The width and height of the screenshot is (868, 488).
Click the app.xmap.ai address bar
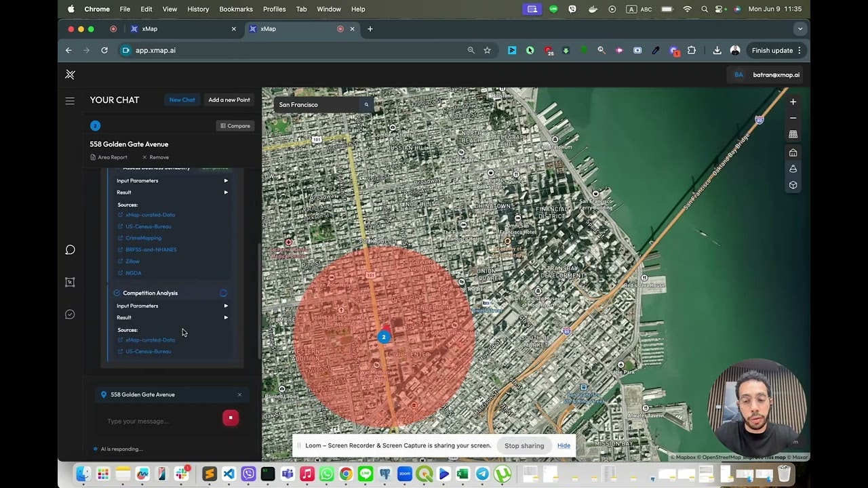[292, 50]
